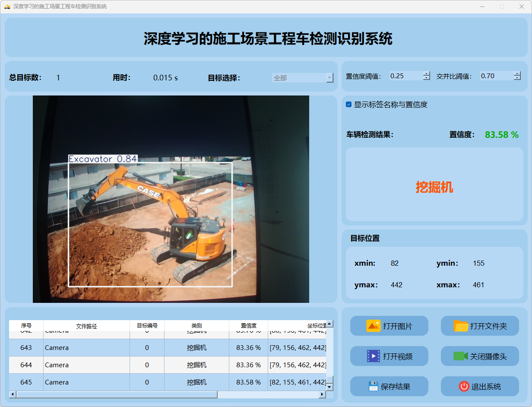Open the 目标选择 dropdown list

click(330, 78)
